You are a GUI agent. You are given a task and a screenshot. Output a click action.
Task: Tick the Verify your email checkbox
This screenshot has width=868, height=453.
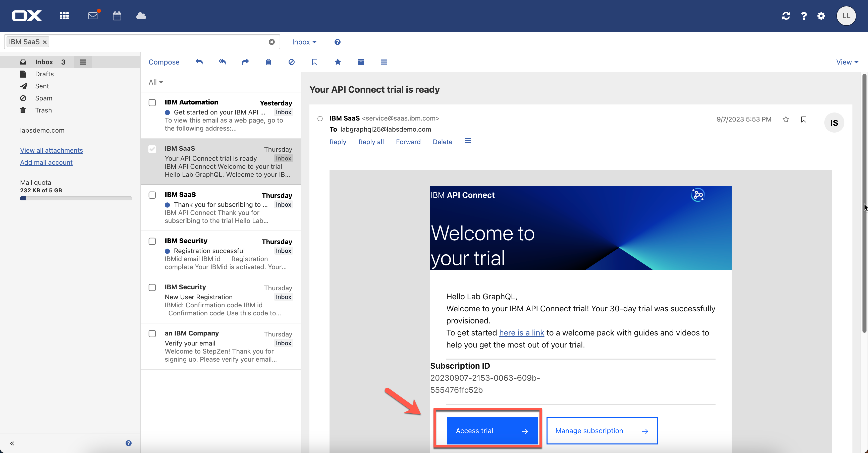[x=152, y=333]
